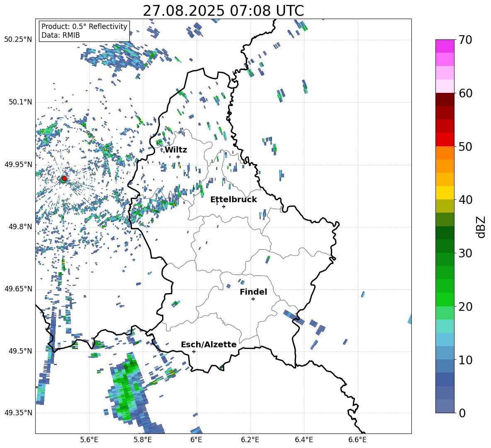Click the 49.95°N latitude label

[x=18, y=165]
